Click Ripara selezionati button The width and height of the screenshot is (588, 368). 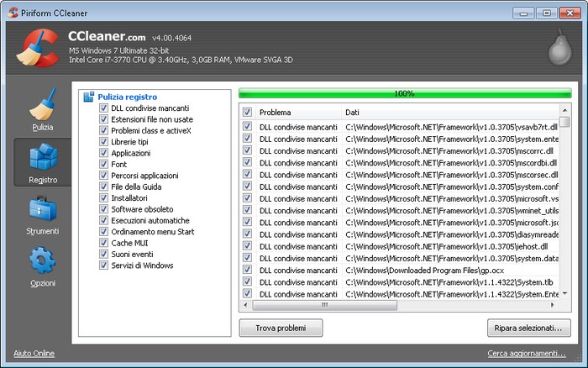[x=528, y=328]
